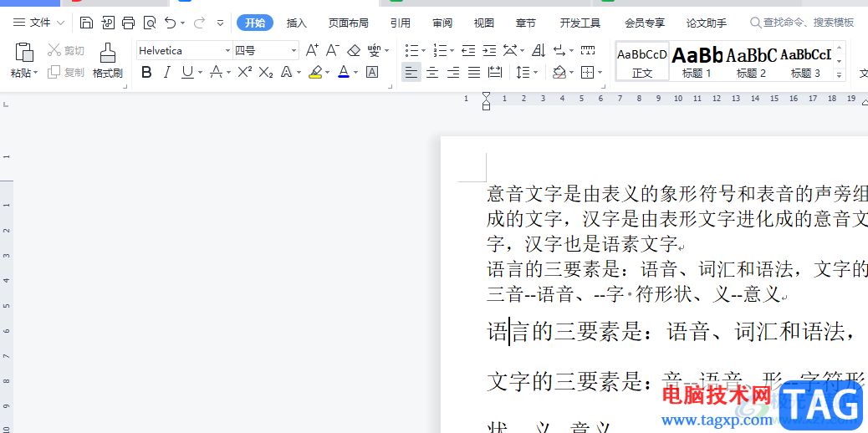
Task: Open print preview icon
Action: pyautogui.click(x=150, y=23)
